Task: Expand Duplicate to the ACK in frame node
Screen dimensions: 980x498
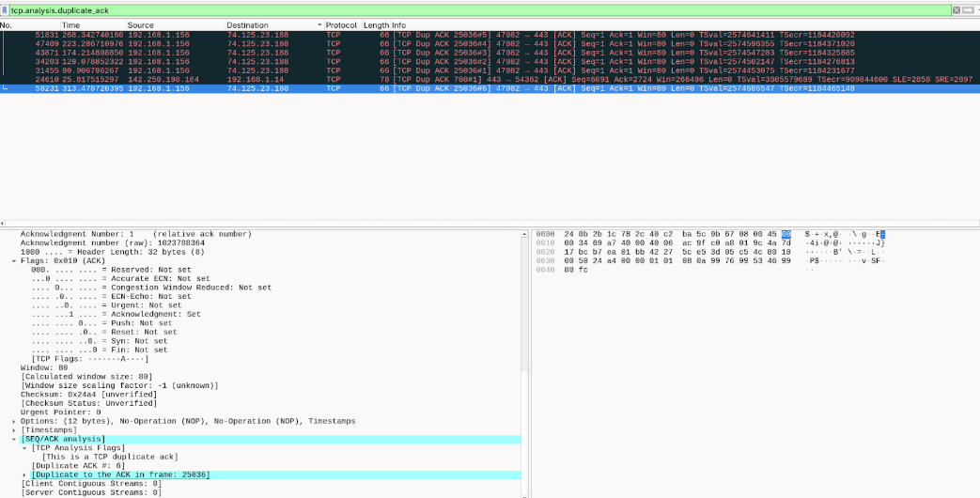Action: [x=24, y=475]
